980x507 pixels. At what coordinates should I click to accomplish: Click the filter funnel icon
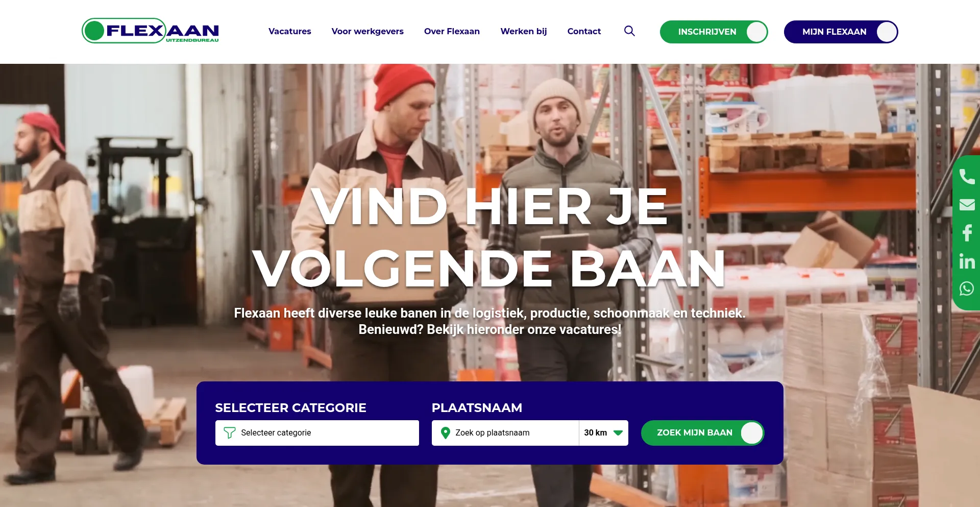tap(230, 433)
